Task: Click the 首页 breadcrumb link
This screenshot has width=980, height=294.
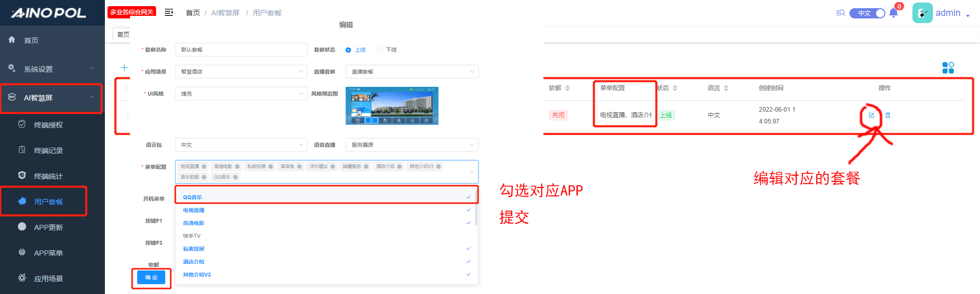Action: point(193,13)
